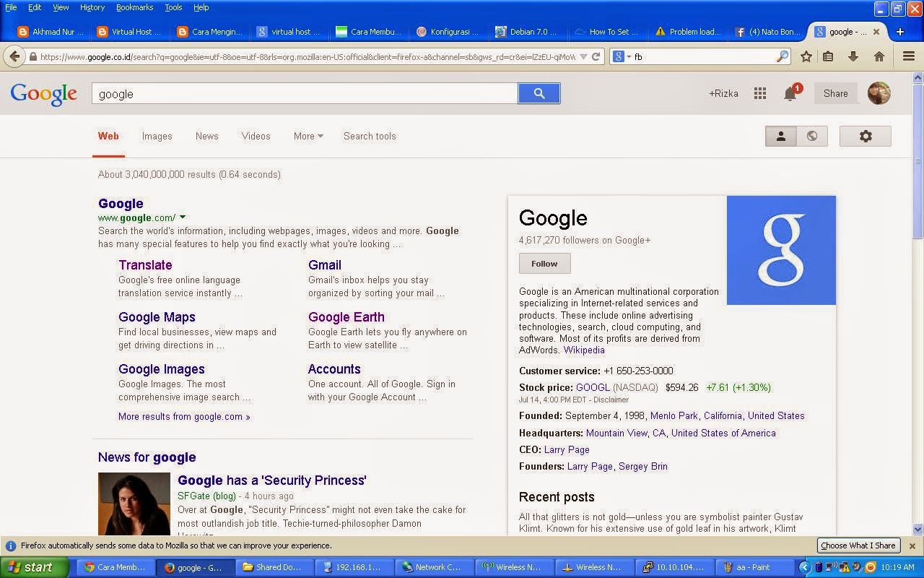Click into the Google search input field
The width and height of the screenshot is (924, 578).
[305, 94]
